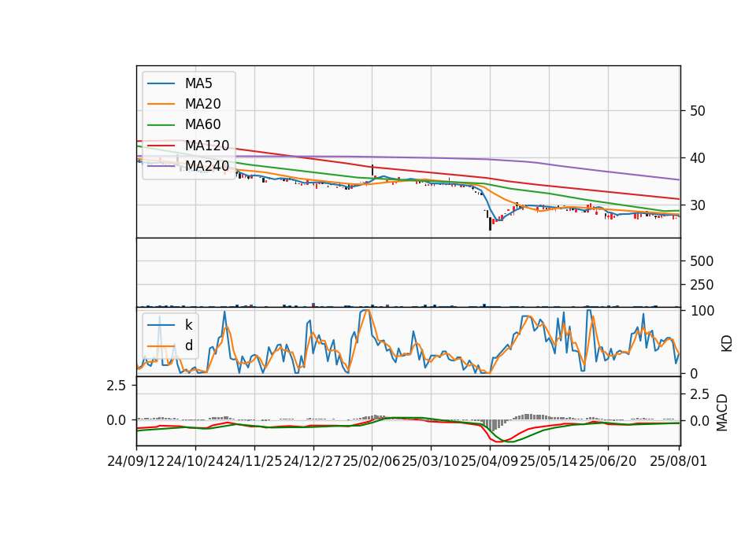Click the 24/11/25 date tick label

(254, 461)
